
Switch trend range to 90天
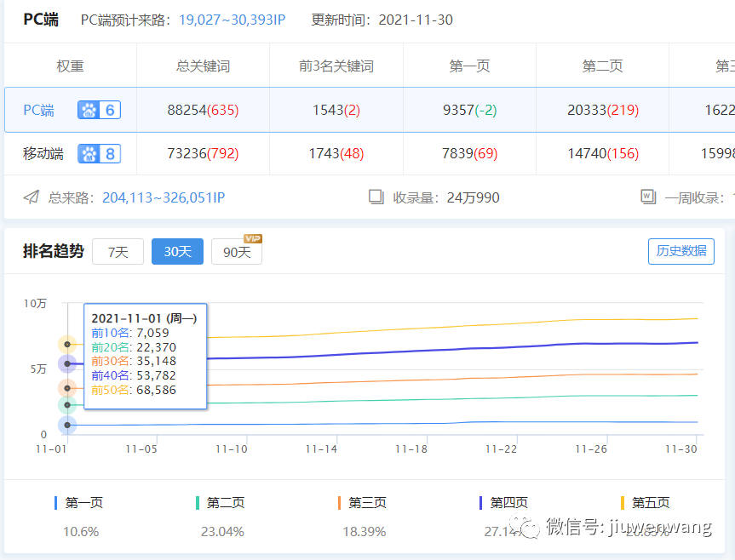pos(236,253)
